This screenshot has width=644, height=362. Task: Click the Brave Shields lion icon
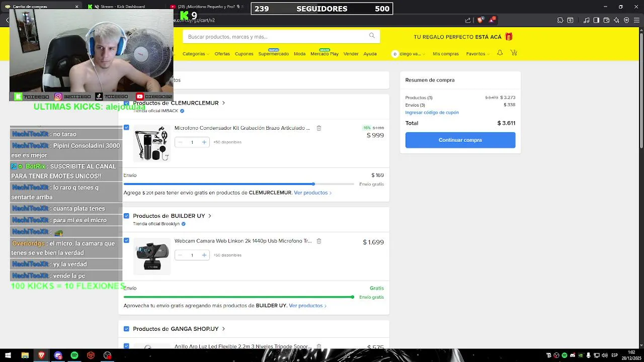(480, 20)
